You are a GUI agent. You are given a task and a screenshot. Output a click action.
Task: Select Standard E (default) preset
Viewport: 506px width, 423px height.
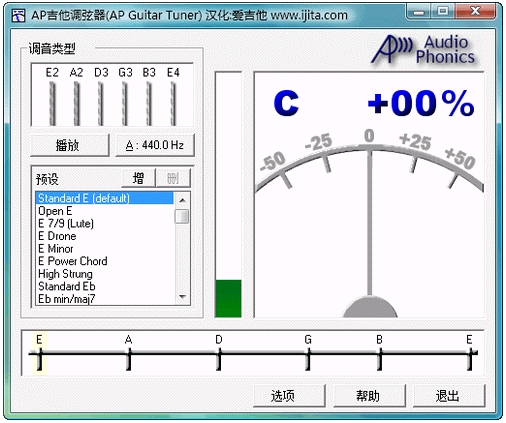[x=105, y=198]
